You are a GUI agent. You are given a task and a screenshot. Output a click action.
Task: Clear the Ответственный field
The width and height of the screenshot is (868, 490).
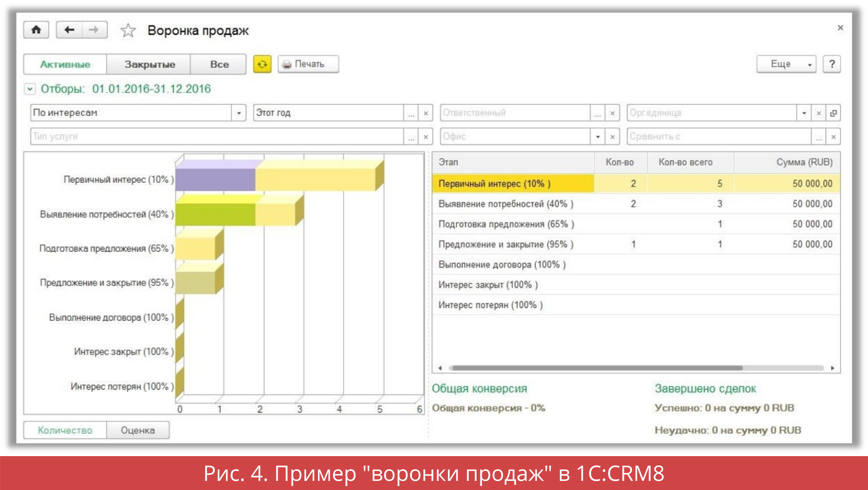[612, 113]
